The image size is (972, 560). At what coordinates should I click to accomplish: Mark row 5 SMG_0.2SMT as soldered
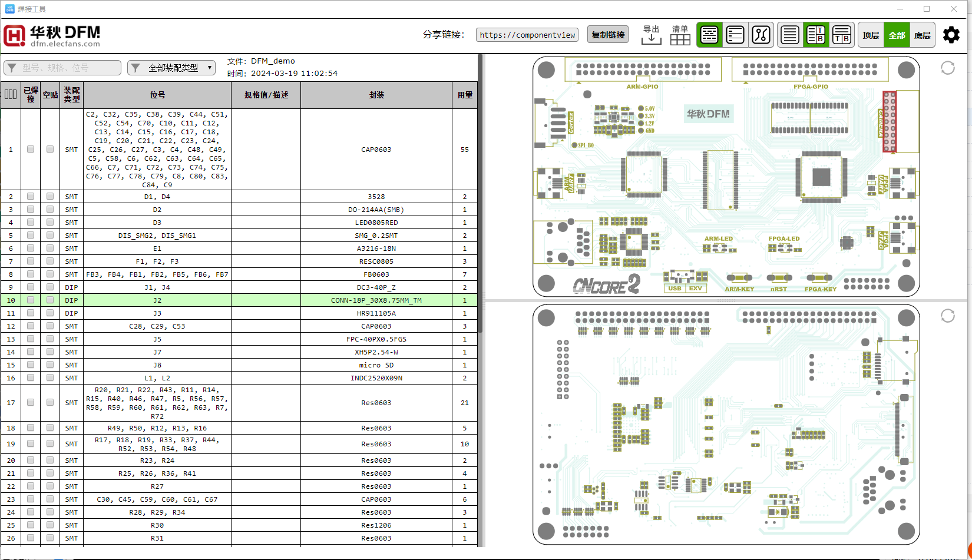coord(31,236)
